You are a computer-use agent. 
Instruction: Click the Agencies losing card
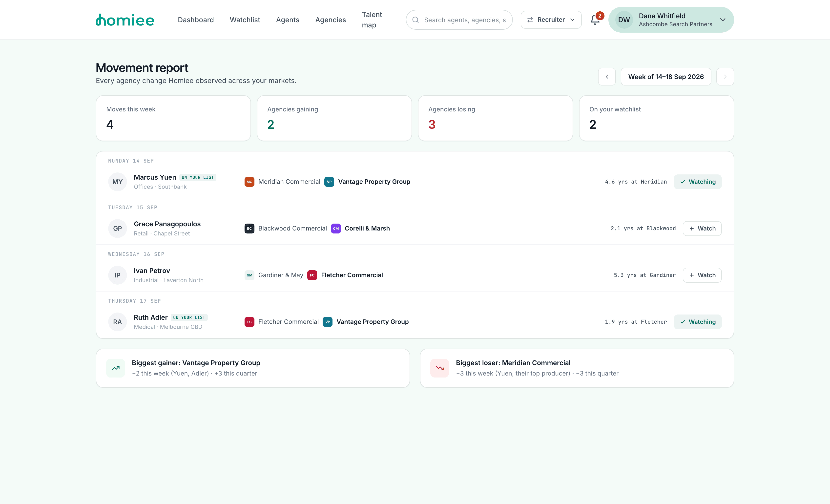point(496,118)
